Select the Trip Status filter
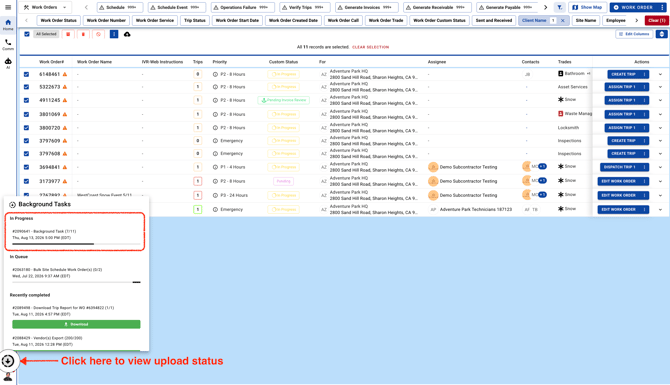 (195, 21)
